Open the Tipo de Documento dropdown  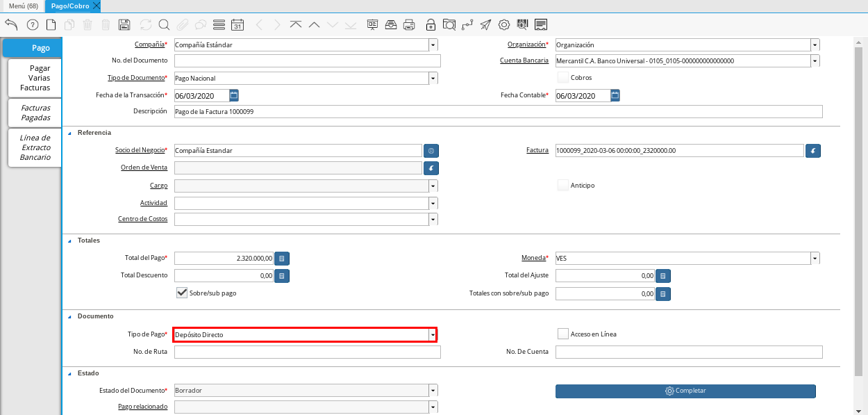(433, 79)
